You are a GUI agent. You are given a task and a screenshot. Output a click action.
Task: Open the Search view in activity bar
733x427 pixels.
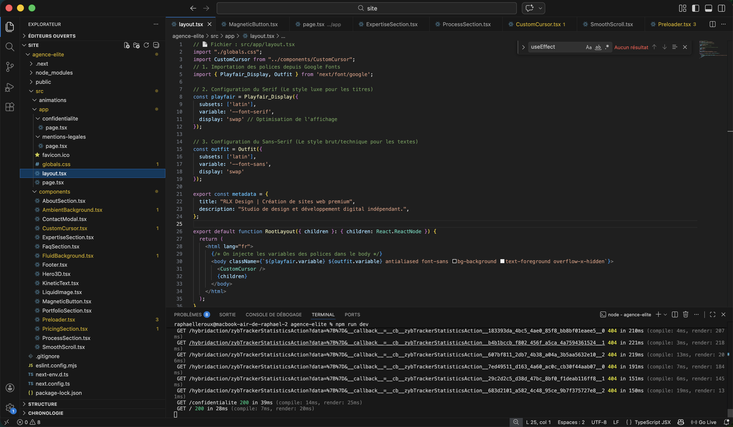coord(10,46)
